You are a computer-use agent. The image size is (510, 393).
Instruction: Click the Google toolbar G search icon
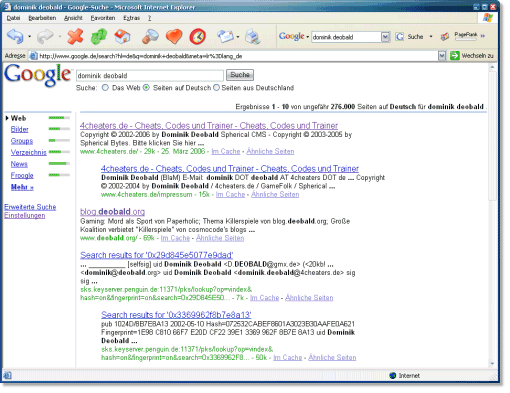pos(400,37)
